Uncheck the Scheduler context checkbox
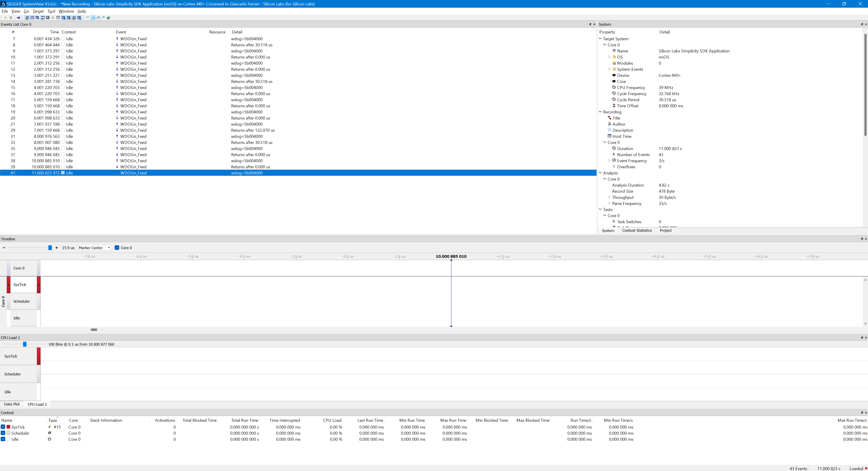Viewport: 868px width, 471px height. [3, 433]
